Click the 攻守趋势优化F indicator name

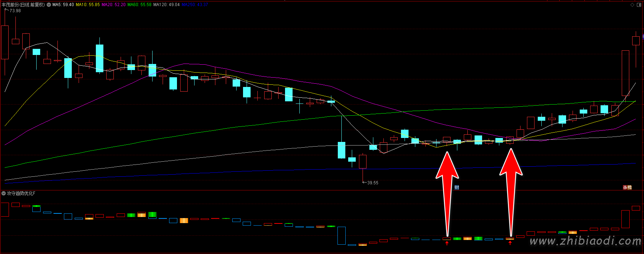(x=21, y=193)
